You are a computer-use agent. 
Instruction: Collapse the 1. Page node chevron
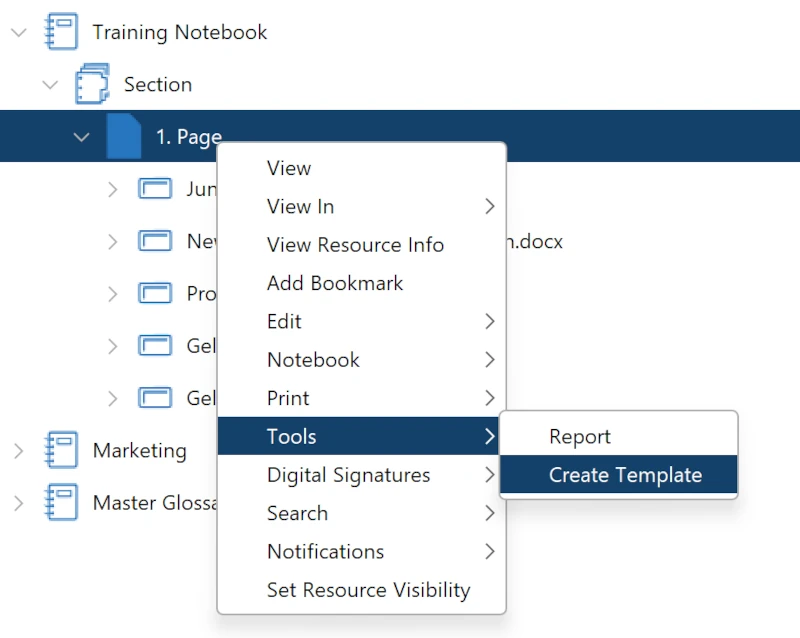[x=81, y=137]
